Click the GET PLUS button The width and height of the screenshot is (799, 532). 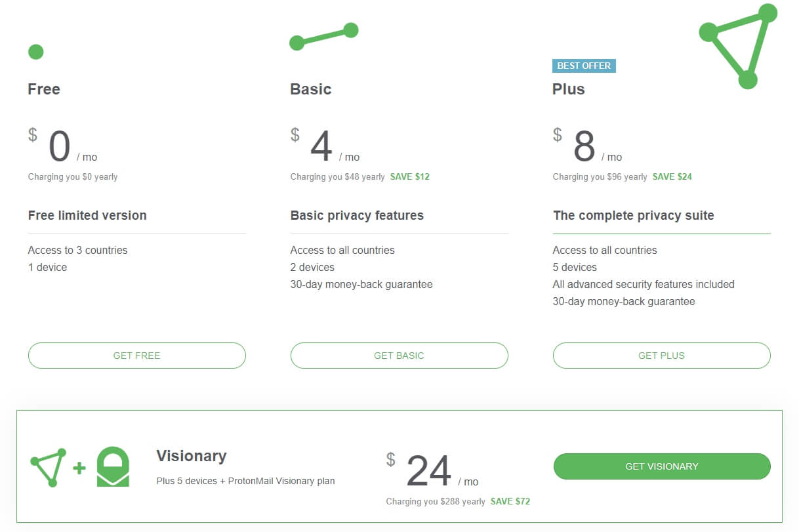click(x=662, y=356)
